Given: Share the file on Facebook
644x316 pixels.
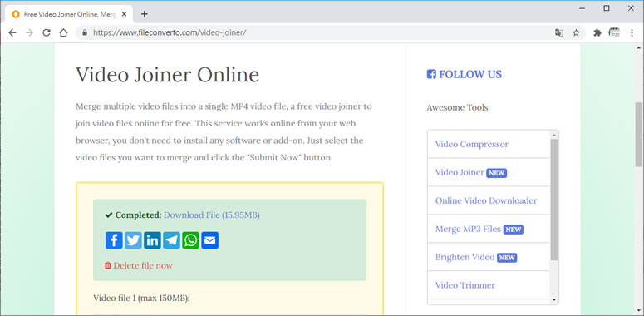Looking at the screenshot, I should pyautogui.click(x=114, y=240).
